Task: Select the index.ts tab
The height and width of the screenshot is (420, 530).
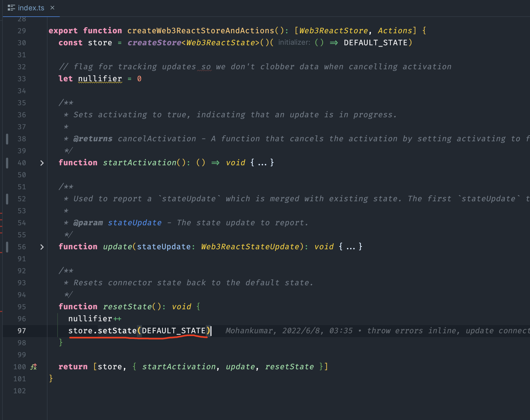Action: 31,8
